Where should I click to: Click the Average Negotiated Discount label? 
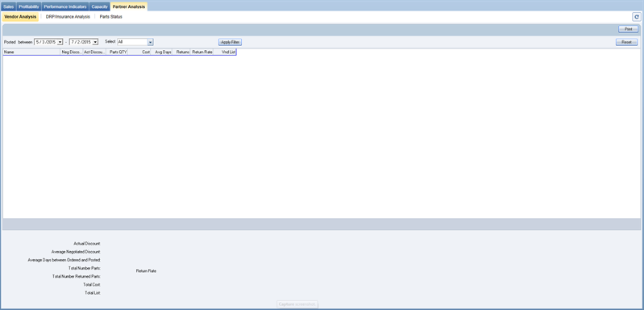pos(76,252)
